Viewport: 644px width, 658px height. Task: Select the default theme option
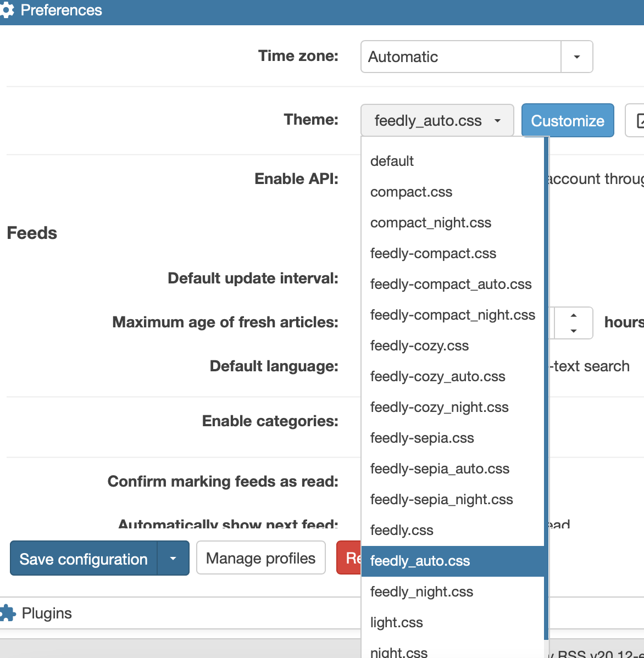point(453,161)
